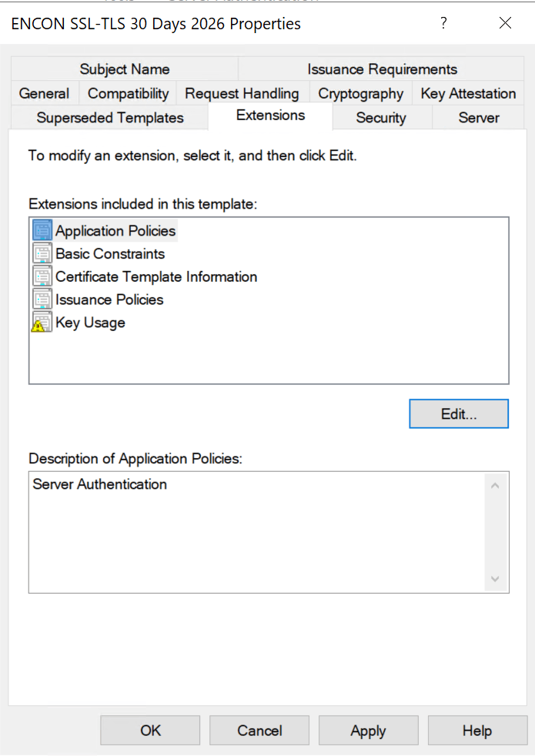535x756 pixels.
Task: Open the Security tab
Action: coord(380,118)
